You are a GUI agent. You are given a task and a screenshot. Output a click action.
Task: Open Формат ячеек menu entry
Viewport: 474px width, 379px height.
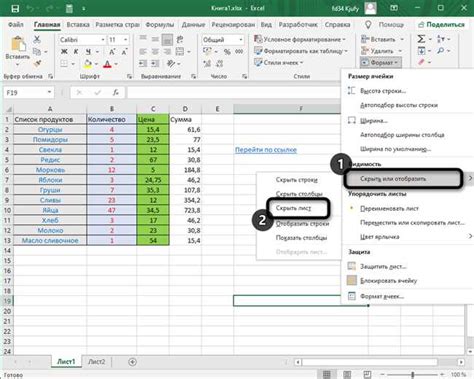pos(382,296)
